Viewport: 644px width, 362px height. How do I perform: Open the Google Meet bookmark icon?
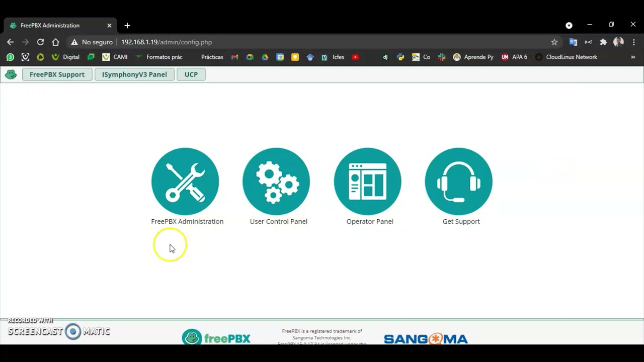250,57
